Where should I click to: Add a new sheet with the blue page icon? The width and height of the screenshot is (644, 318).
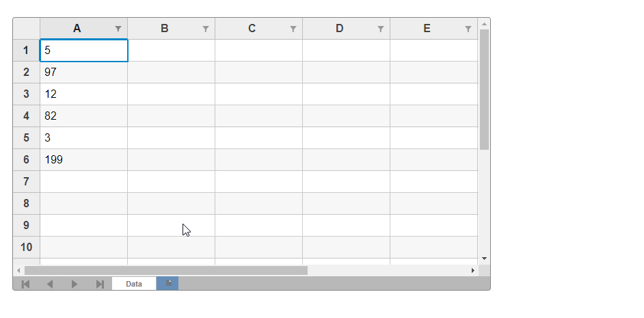[167, 284]
